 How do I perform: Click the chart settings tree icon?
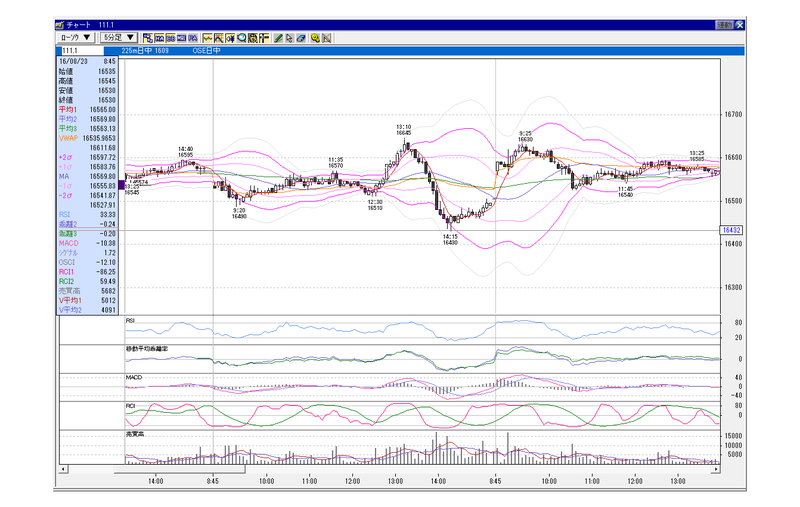[148, 38]
